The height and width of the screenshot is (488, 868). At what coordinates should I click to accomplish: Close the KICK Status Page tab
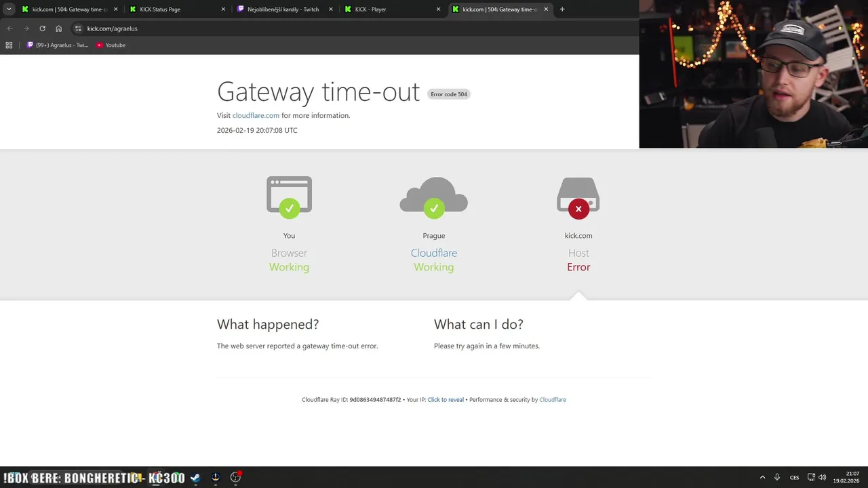224,9
